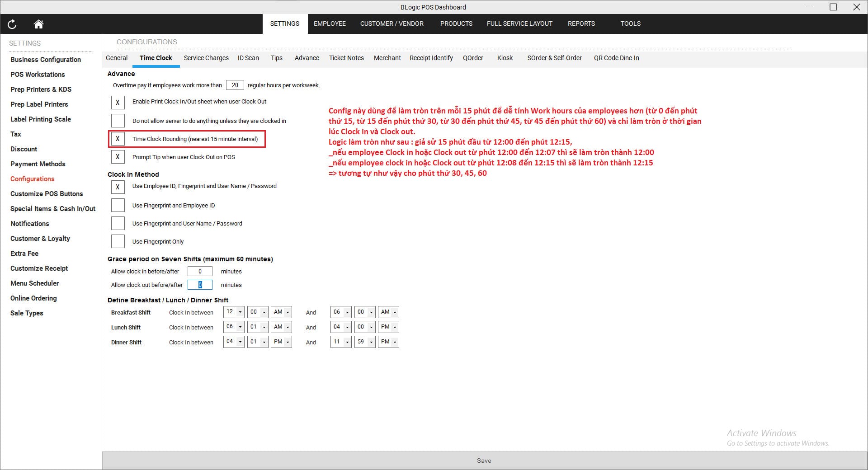
Task: Click the Save button
Action: point(484,461)
